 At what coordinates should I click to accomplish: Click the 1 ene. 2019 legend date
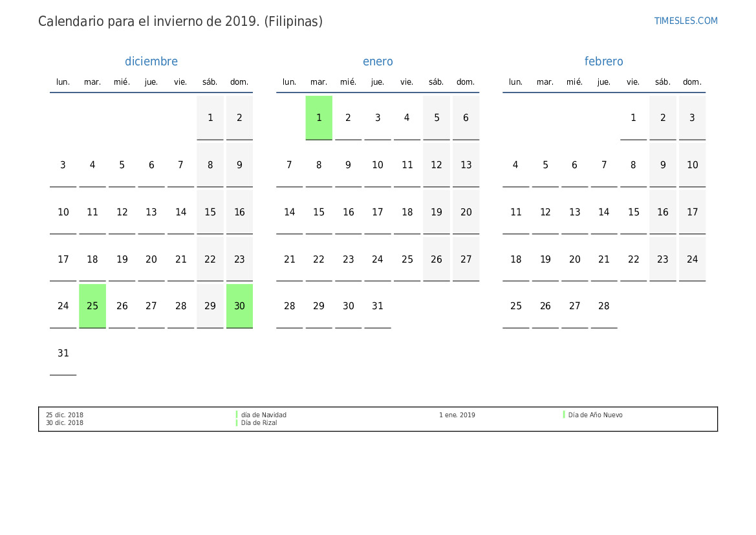coord(457,415)
